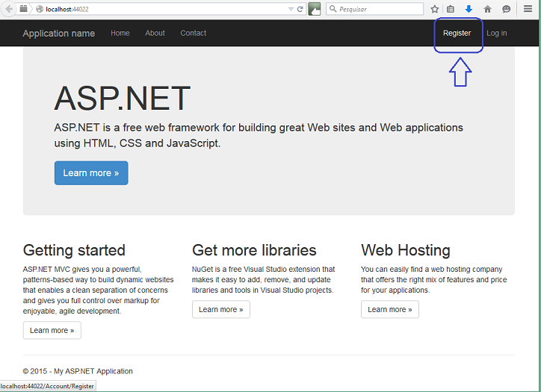The image size is (541, 392).
Task: Click the blue Learn more button
Action: [91, 173]
